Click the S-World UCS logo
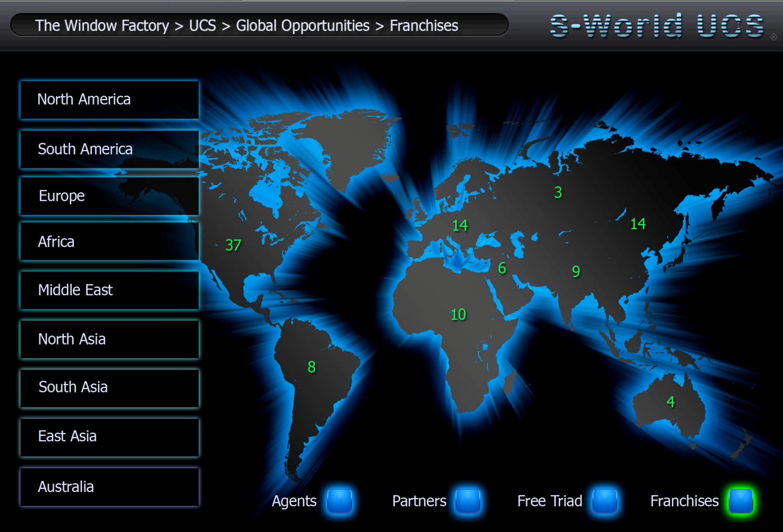 (x=657, y=26)
